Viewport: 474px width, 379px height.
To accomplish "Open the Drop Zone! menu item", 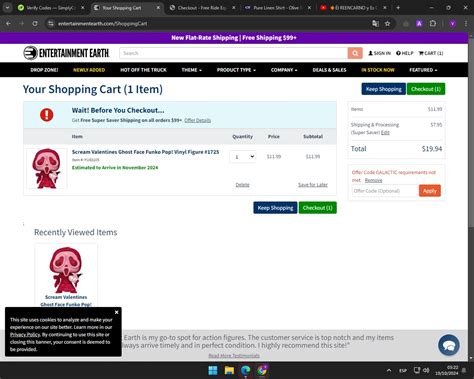I will [x=44, y=70].
